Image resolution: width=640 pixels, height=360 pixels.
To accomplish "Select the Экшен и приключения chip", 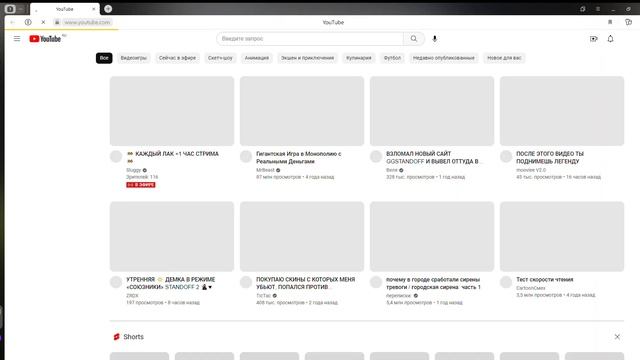I will point(307,58).
